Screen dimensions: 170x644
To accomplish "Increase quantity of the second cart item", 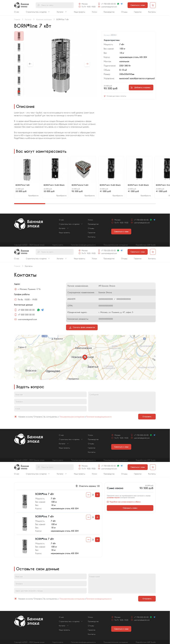I will click(97, 517).
